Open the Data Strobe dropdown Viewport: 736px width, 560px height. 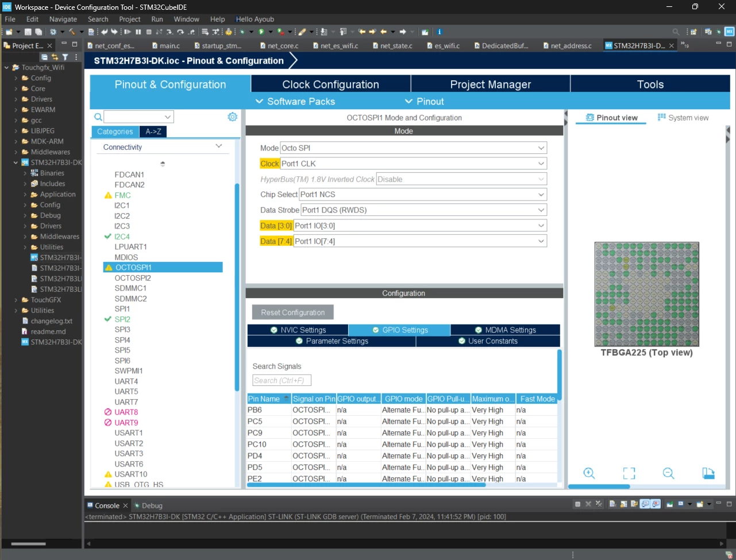[424, 210]
